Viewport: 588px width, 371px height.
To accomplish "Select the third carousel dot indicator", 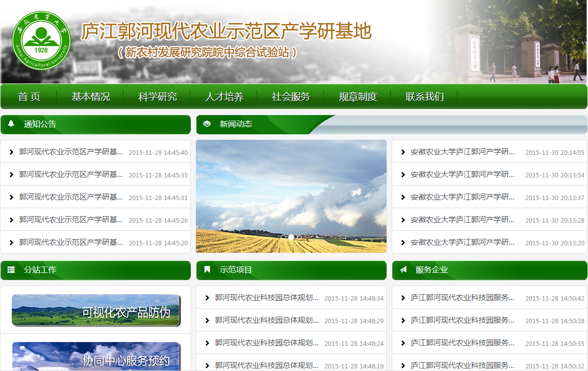I will click(x=300, y=237).
